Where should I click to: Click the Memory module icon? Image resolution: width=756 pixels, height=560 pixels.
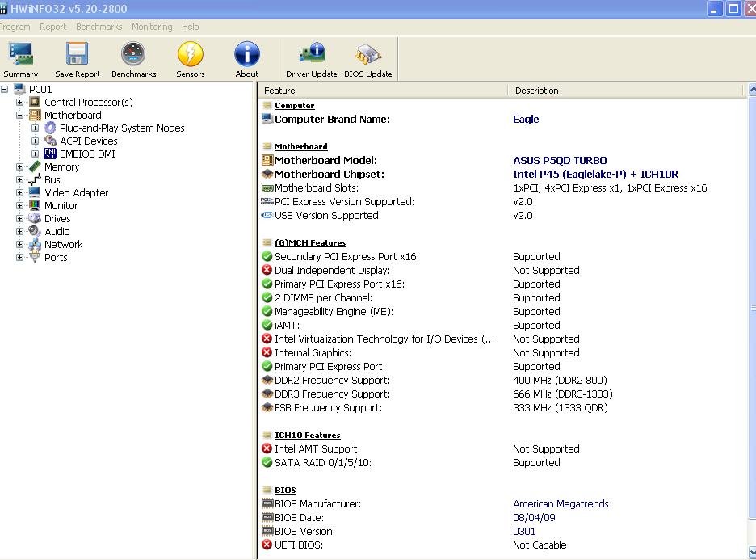pos(35,166)
